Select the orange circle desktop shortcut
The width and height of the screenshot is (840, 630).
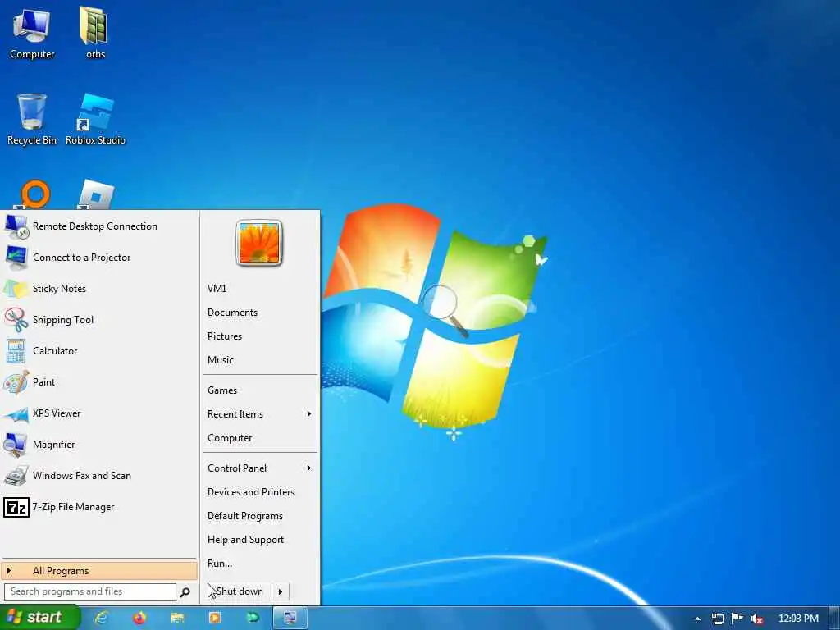click(33, 195)
